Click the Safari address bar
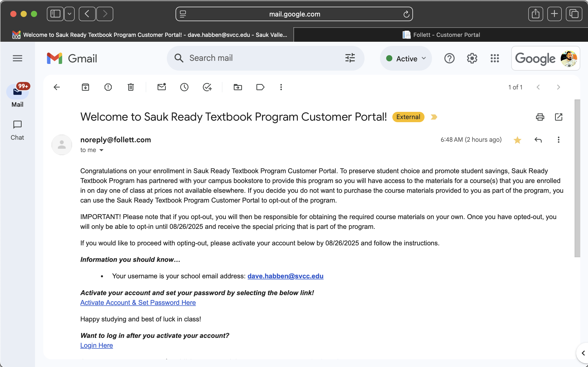The image size is (588, 367). (294, 14)
